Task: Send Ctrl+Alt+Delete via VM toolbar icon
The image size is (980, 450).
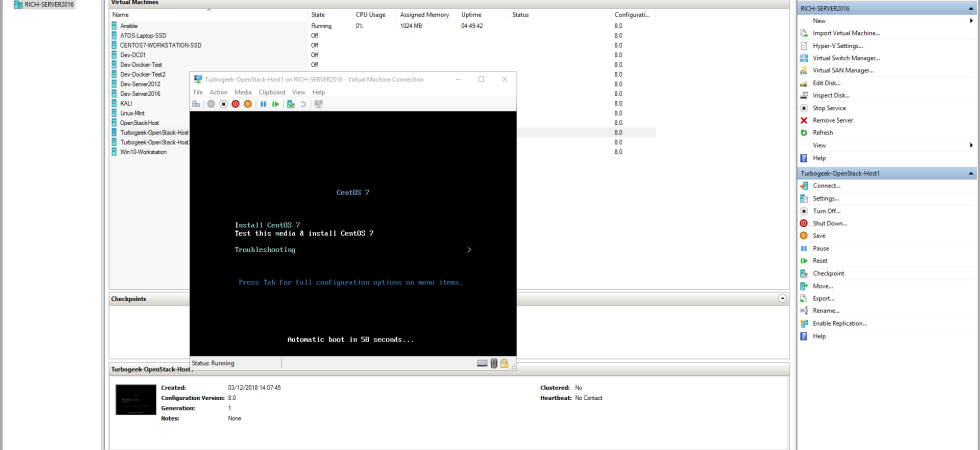Action: tap(196, 104)
